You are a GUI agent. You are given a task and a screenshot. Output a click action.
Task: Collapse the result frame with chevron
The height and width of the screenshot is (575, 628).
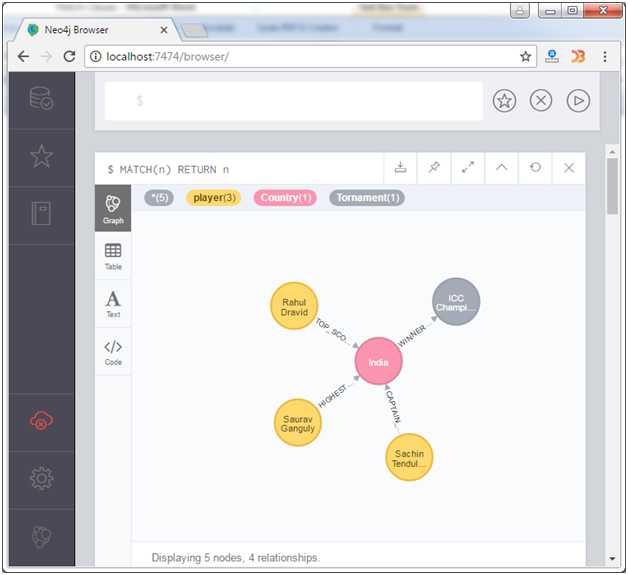(501, 168)
